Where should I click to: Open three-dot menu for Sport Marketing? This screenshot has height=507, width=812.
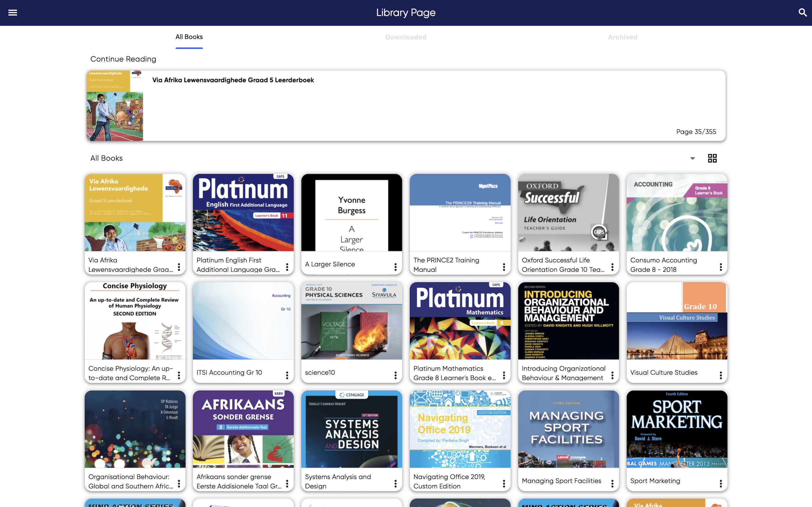click(x=720, y=484)
